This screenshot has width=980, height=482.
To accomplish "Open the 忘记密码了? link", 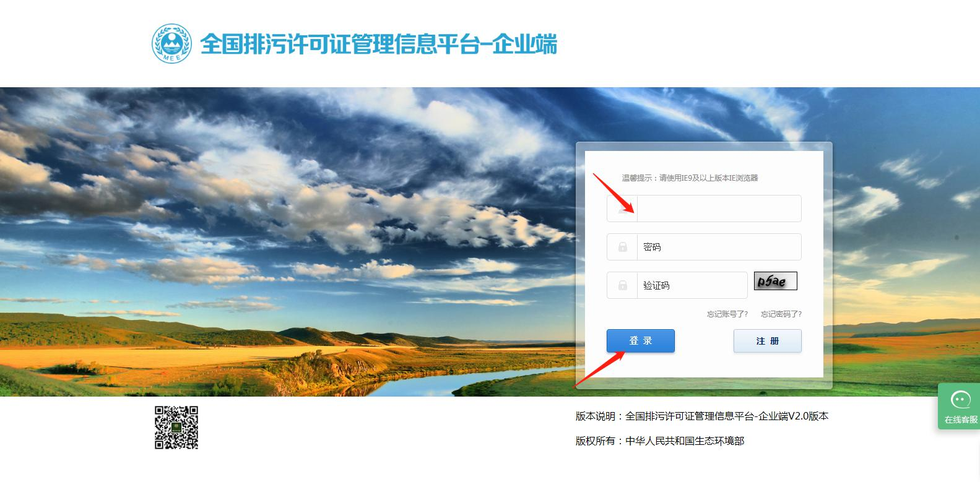I will [x=781, y=314].
